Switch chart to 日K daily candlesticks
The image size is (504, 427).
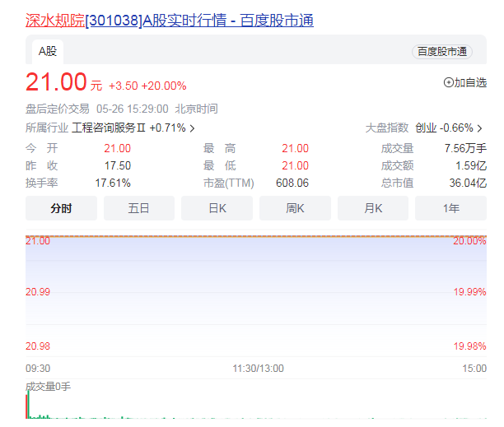pyautogui.click(x=217, y=208)
